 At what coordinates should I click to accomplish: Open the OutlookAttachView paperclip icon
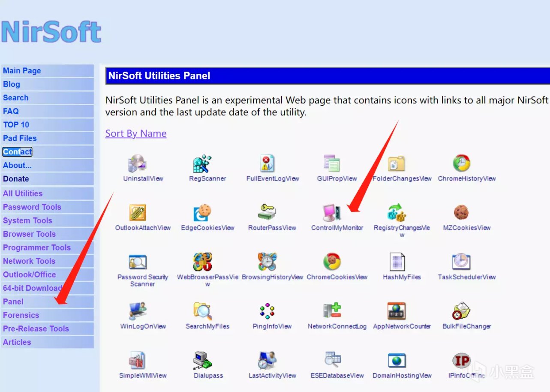(x=138, y=213)
